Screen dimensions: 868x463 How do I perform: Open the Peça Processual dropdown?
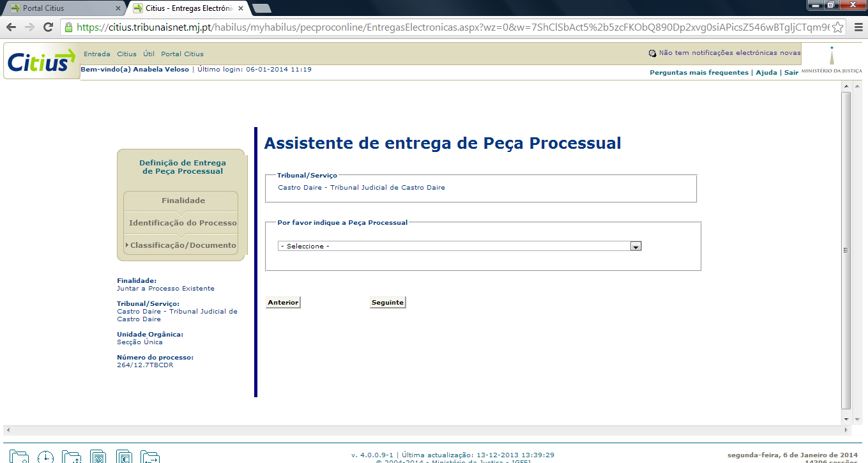459,246
